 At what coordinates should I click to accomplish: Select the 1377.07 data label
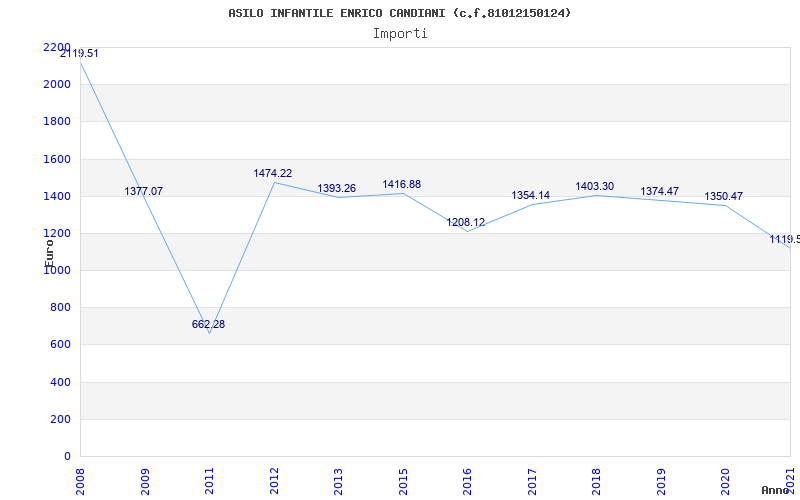tap(144, 191)
